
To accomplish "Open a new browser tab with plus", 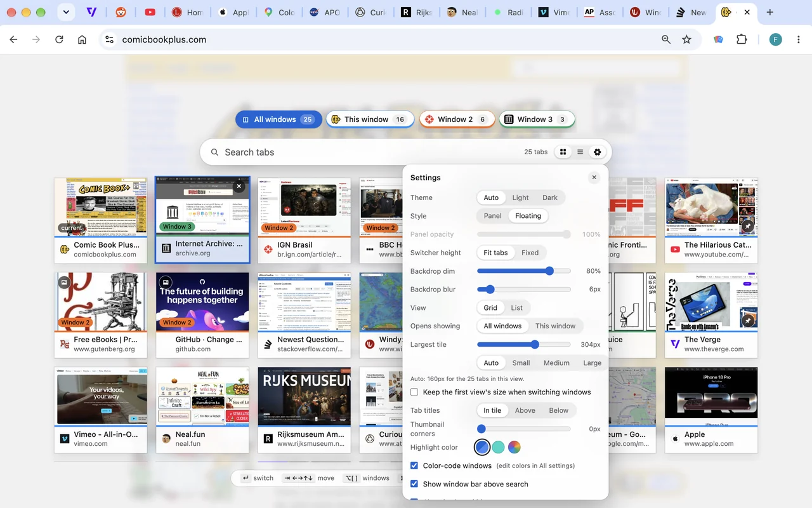I will click(769, 12).
